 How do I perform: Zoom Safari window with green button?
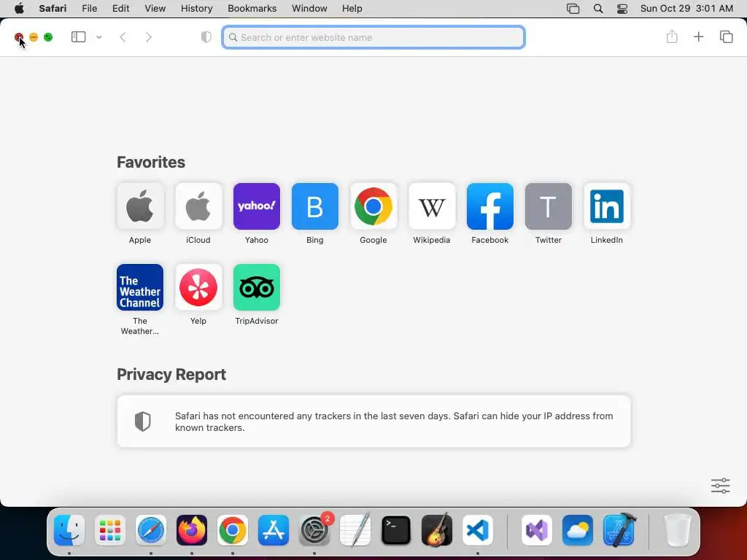click(48, 37)
